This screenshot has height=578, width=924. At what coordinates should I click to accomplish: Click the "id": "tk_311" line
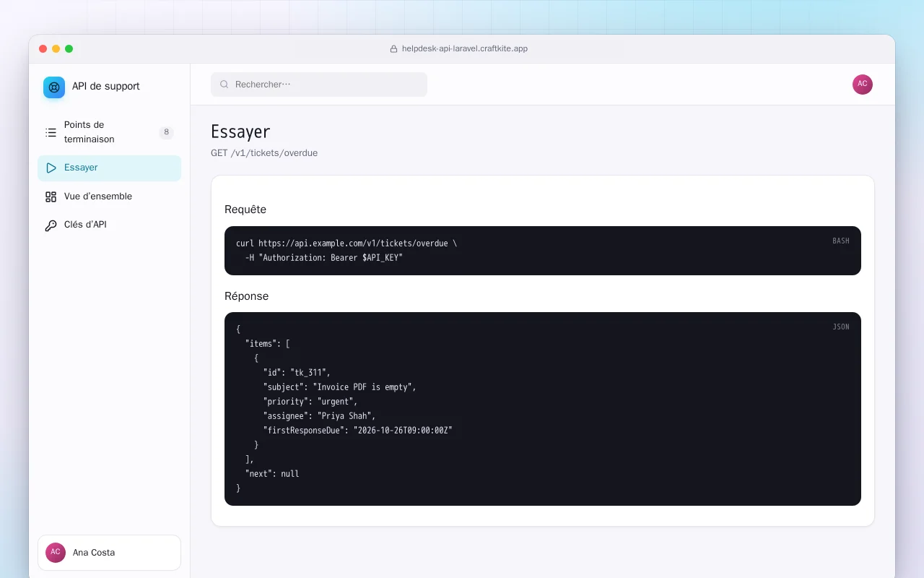(297, 373)
